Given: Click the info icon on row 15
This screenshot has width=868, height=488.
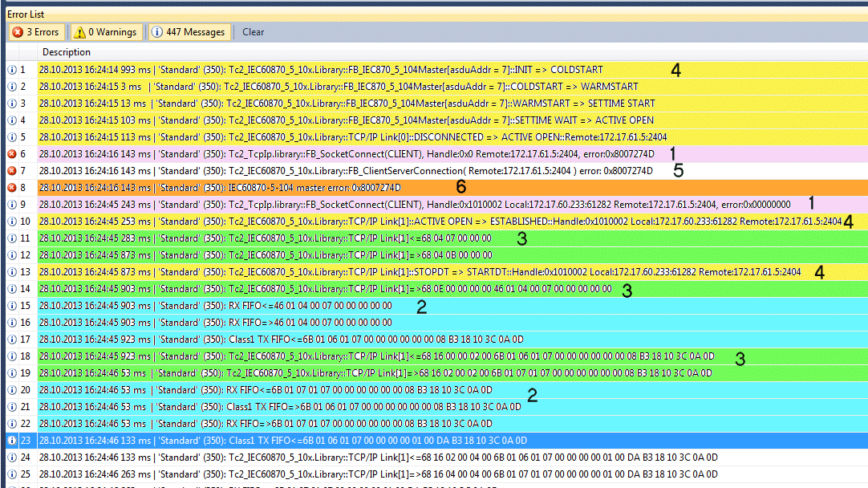Looking at the screenshot, I should (11, 306).
